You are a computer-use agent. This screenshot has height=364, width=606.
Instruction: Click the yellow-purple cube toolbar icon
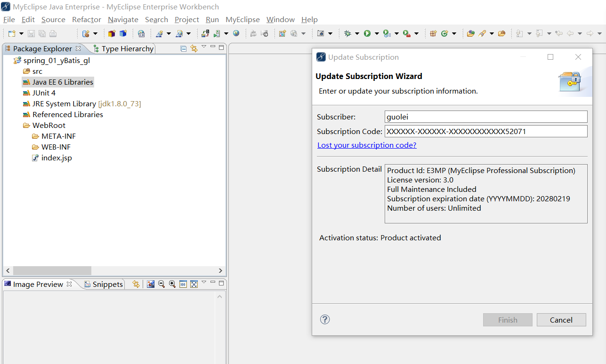click(x=112, y=33)
